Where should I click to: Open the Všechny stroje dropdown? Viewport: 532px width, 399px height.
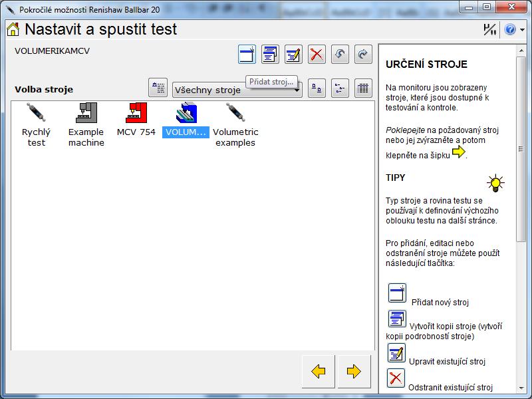237,90
